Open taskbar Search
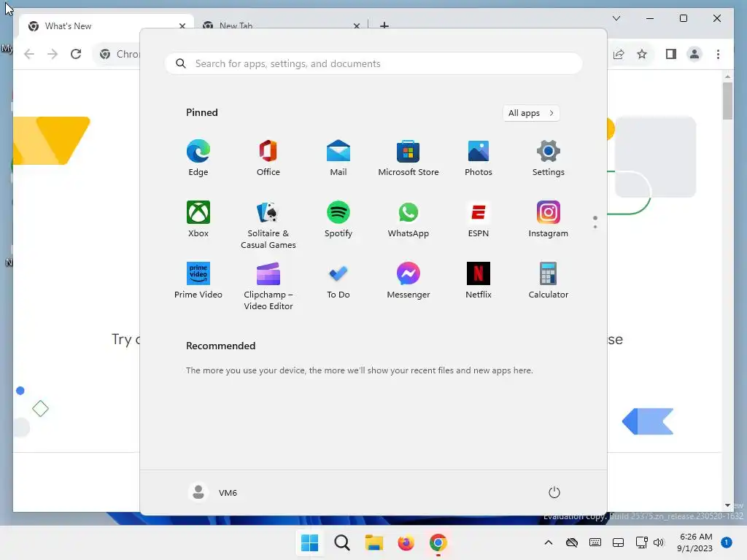The width and height of the screenshot is (747, 560). tap(341, 542)
